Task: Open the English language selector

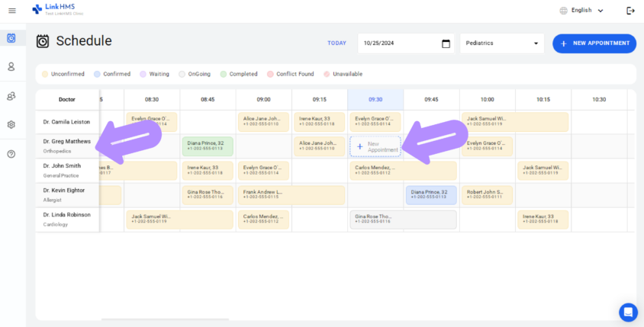Action: [x=581, y=11]
